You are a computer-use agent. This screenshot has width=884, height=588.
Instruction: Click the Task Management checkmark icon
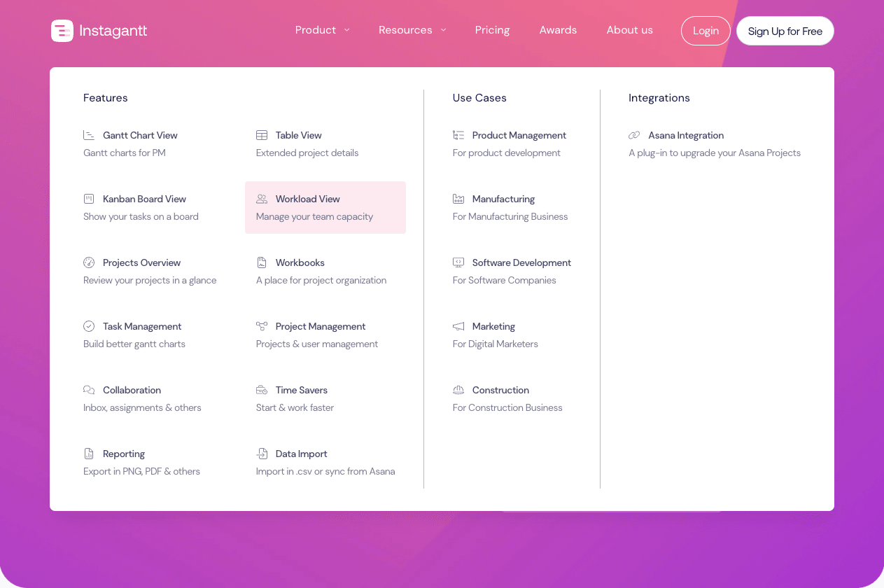coord(89,326)
